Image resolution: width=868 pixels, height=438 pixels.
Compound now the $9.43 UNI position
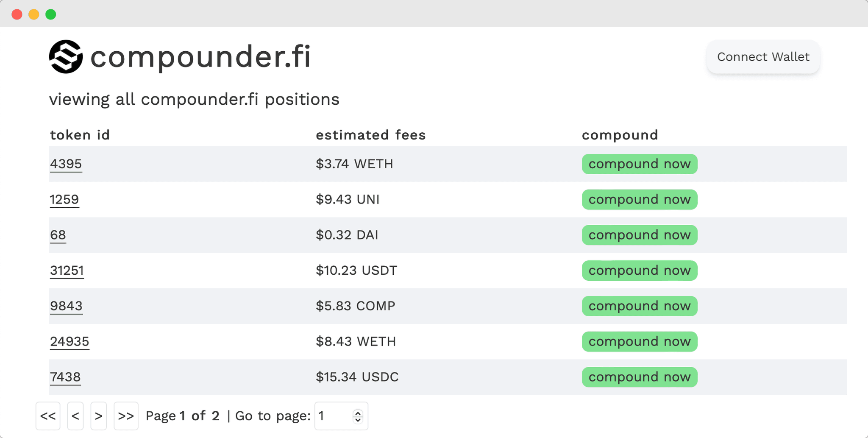pyautogui.click(x=640, y=200)
